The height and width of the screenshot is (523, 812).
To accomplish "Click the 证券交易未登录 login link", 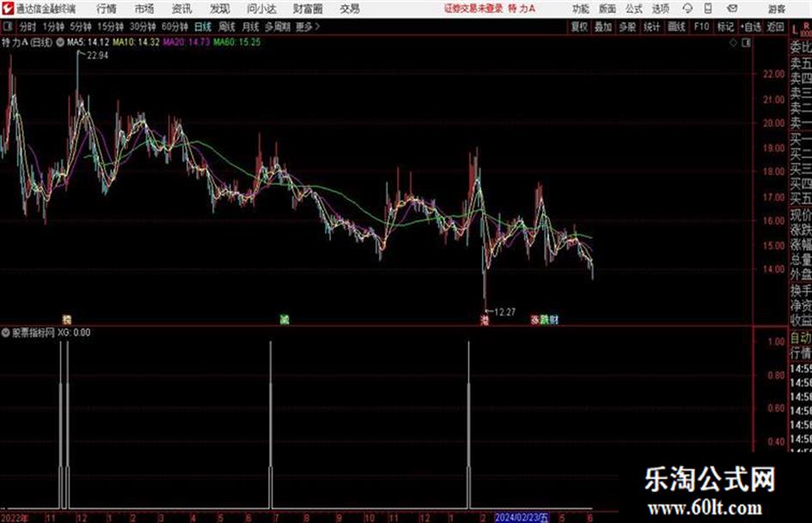I will [473, 9].
